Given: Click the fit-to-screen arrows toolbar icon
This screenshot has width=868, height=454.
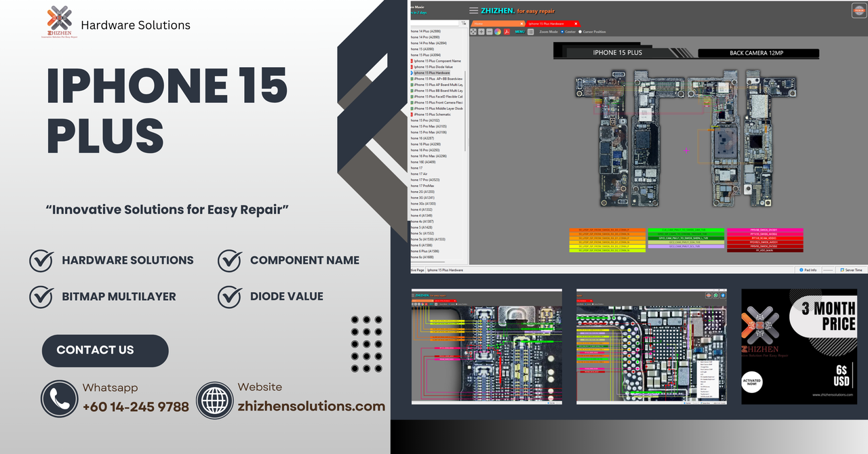Looking at the screenshot, I should tap(473, 32).
